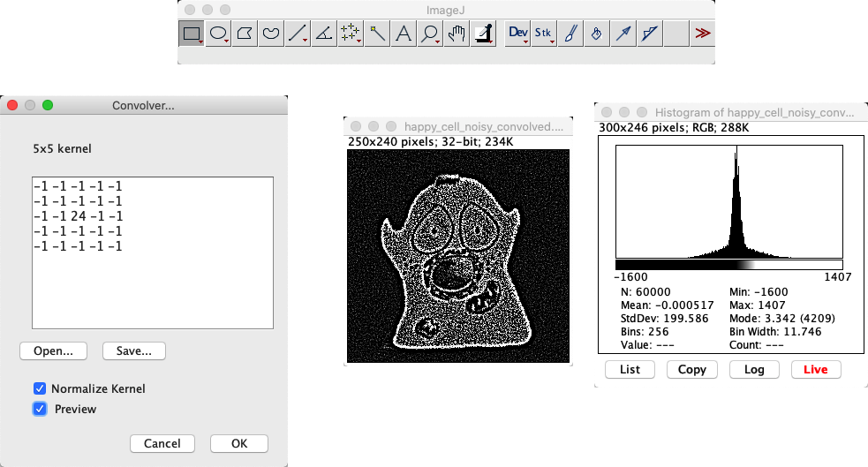Click the ImageJ window title bar
The width and height of the screenshot is (868, 467).
[446, 10]
